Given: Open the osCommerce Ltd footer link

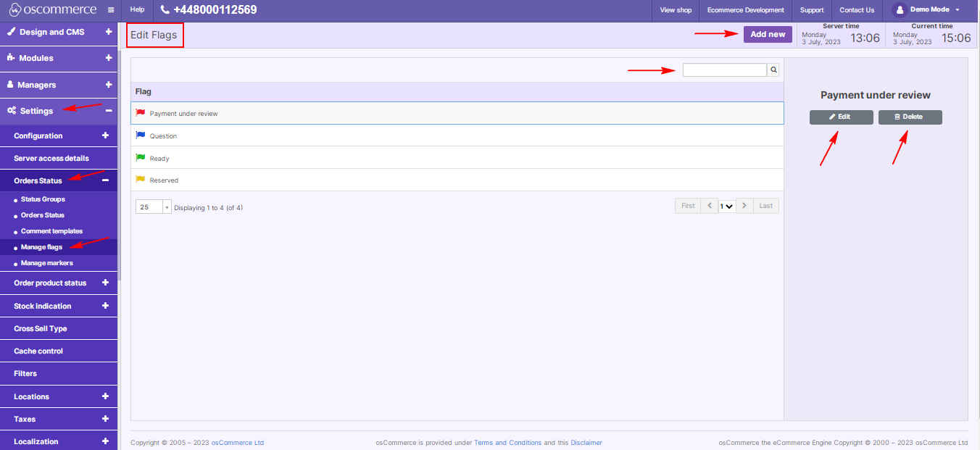Looking at the screenshot, I should point(238,443).
